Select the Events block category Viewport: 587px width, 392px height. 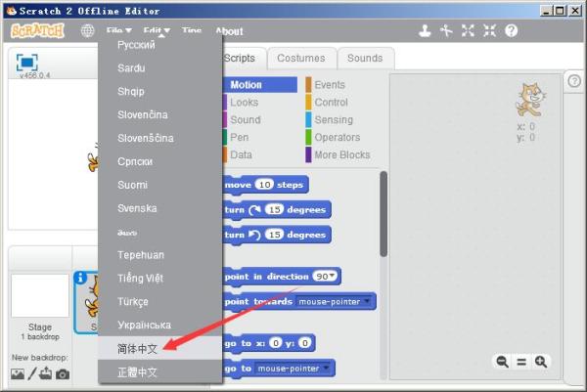tap(330, 85)
